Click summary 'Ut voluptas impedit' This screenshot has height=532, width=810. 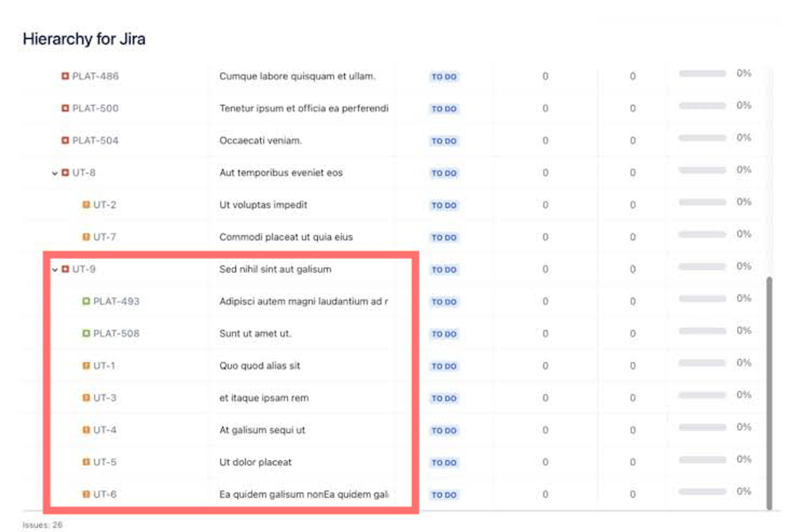coord(263,205)
